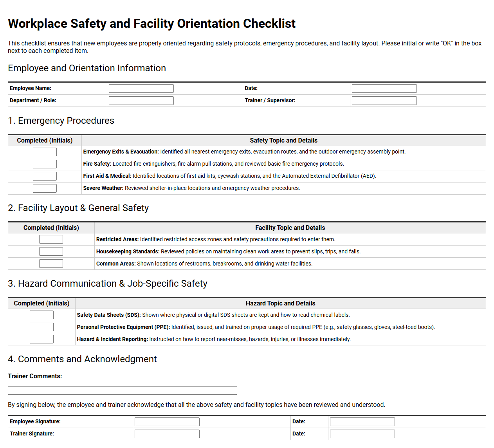Click the 'Housekeeping Standards:' description text
494x448 pixels.
coord(228,251)
